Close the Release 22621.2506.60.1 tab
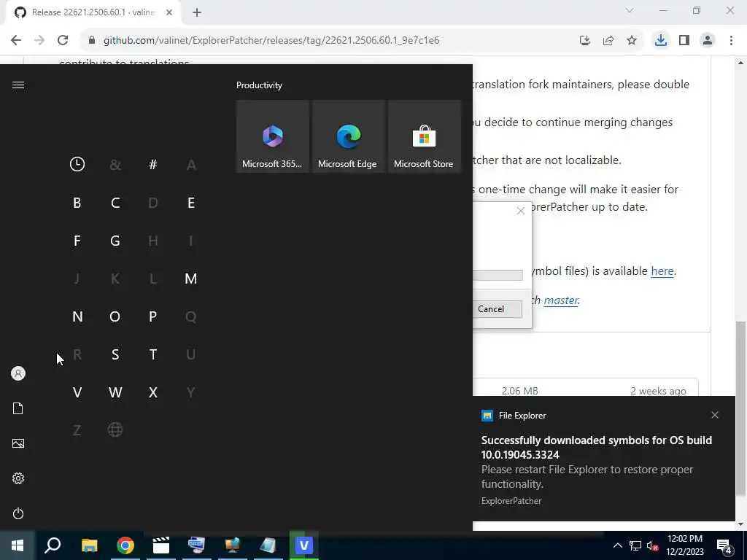747x560 pixels. point(169,13)
